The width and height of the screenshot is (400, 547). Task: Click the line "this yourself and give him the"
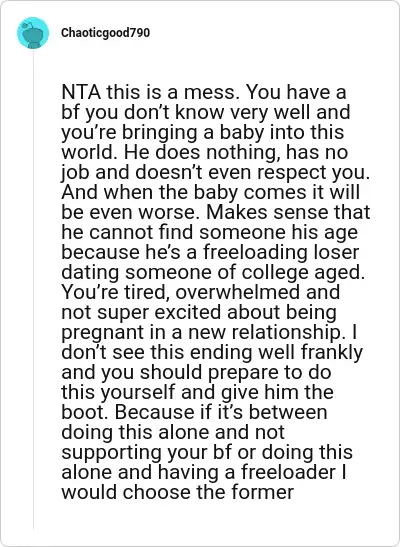pos(197,392)
